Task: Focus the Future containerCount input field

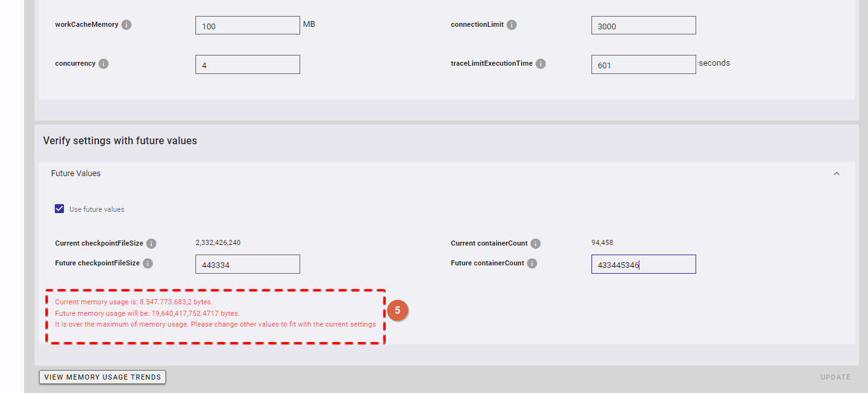Action: [x=644, y=264]
